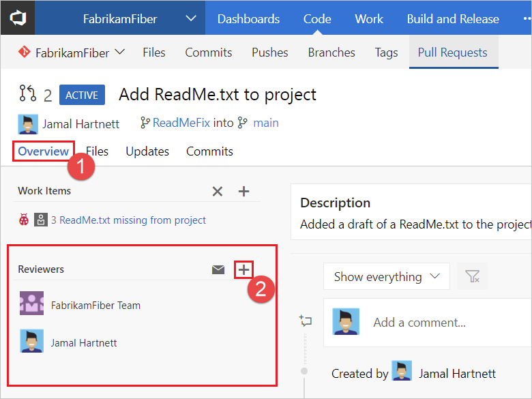This screenshot has width=532, height=399.
Task: Add a work item with plus icon
Action: [243, 192]
